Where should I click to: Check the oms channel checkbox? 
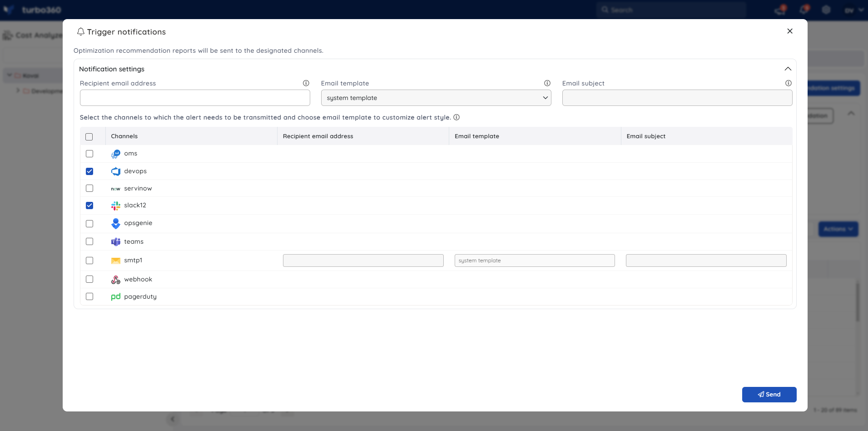click(x=89, y=154)
